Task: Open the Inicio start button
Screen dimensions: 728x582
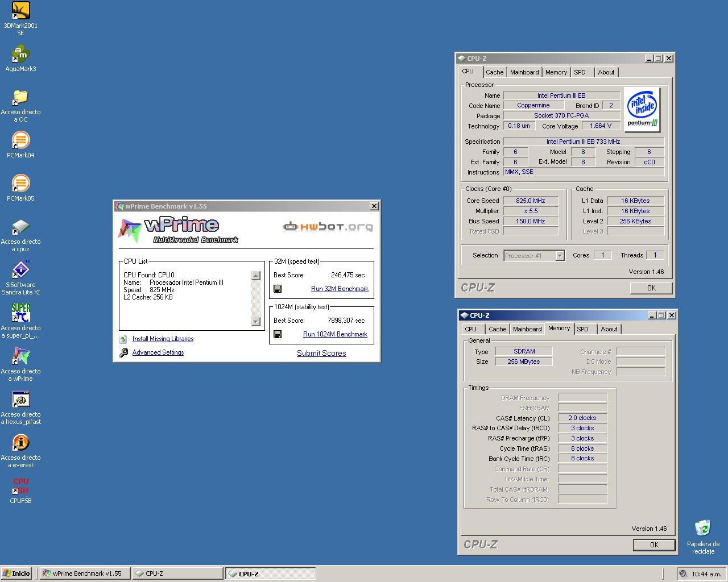Action: point(16,573)
